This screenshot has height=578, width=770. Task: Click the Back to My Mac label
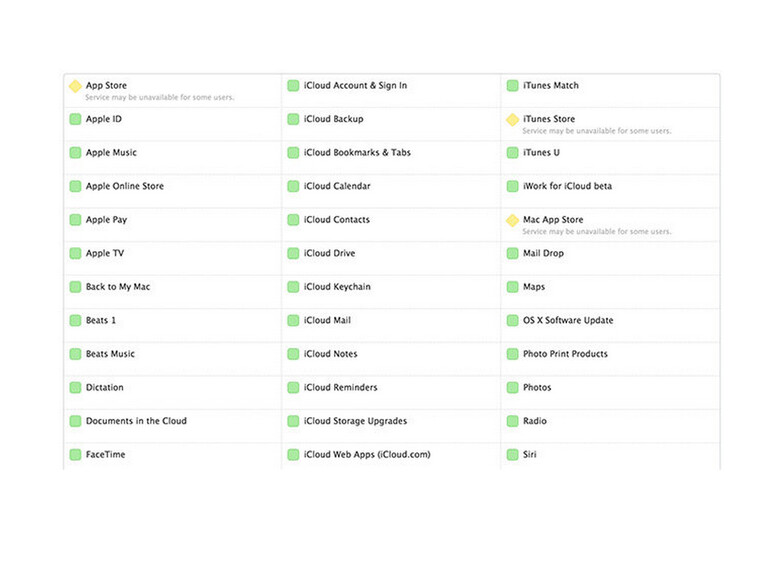coord(118,287)
